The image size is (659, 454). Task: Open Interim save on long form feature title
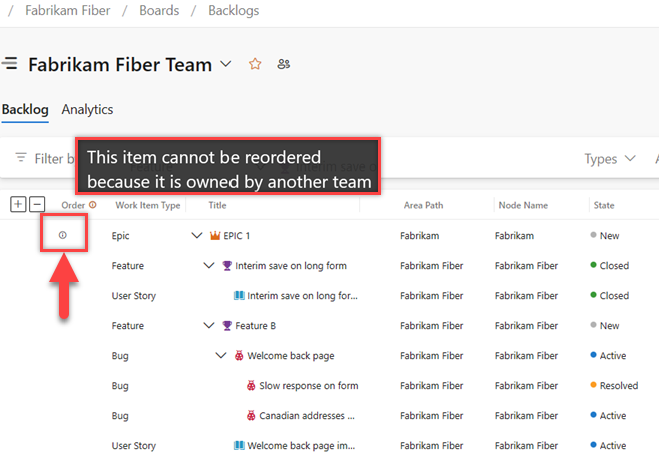click(291, 266)
